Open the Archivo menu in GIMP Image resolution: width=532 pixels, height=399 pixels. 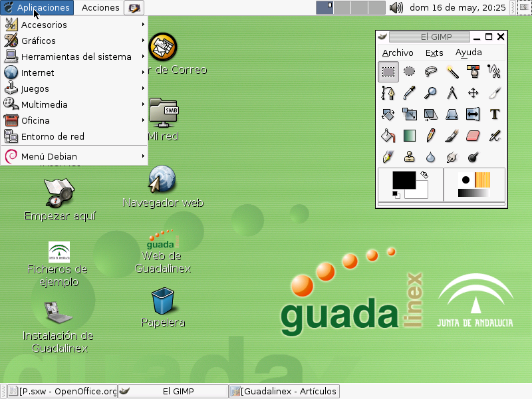[398, 53]
